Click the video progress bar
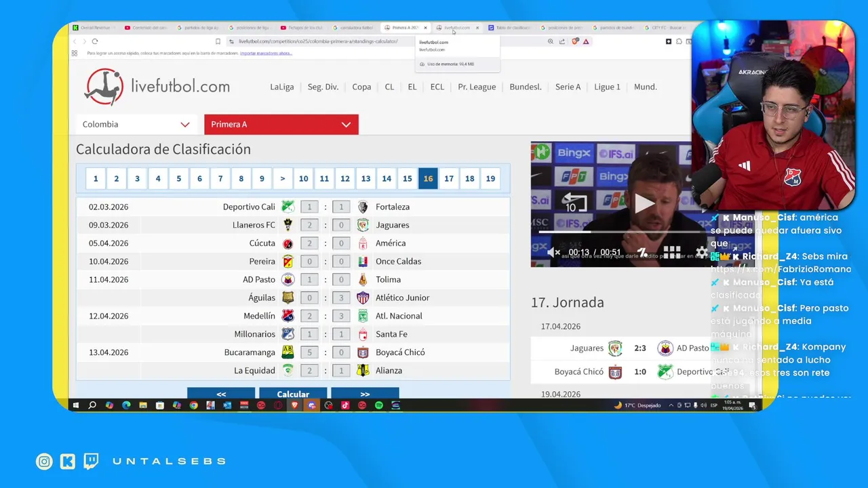Viewport: 868px width, 488px height. click(x=618, y=232)
